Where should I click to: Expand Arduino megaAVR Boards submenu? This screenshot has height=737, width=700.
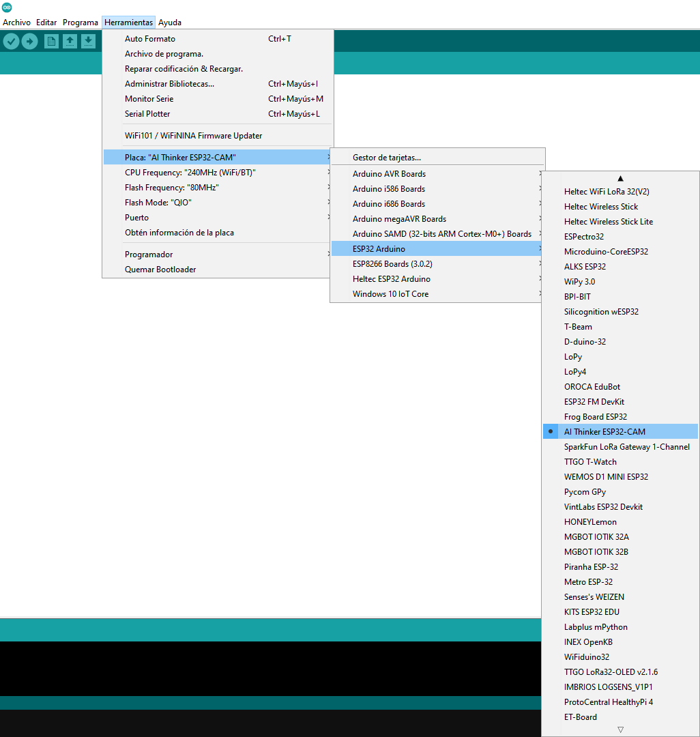click(x=437, y=218)
